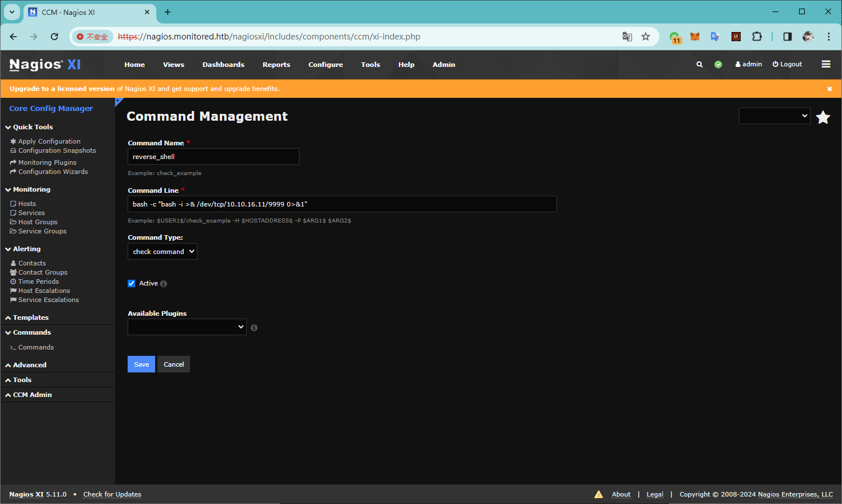Cancel the command edit
The height and width of the screenshot is (504, 842).
pos(174,364)
